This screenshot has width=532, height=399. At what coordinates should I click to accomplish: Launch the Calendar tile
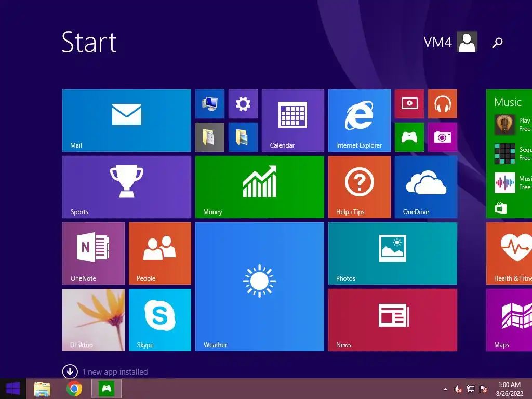[x=293, y=121]
